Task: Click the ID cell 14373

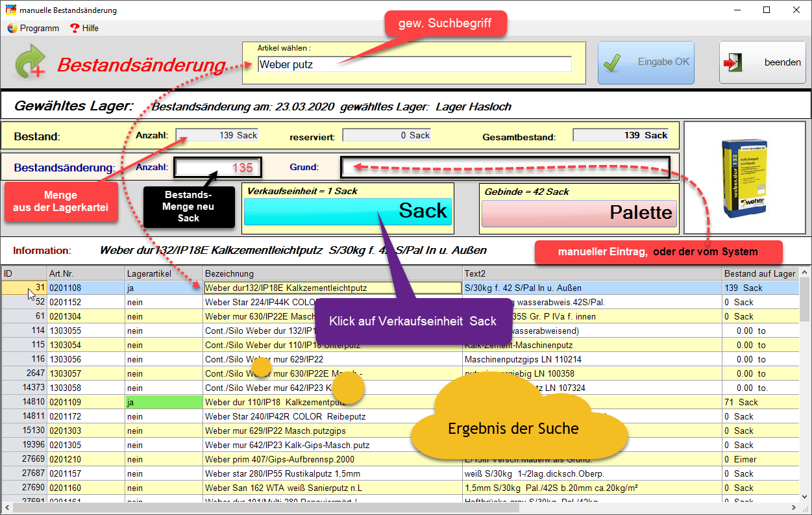Action: (24, 388)
